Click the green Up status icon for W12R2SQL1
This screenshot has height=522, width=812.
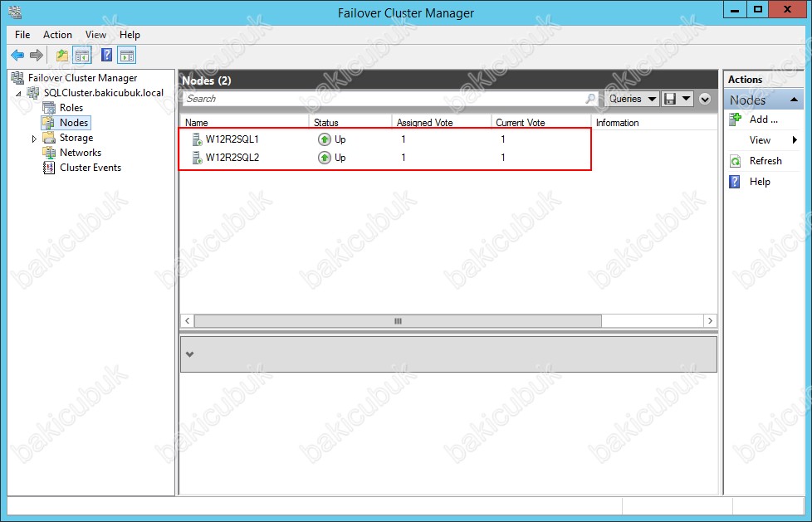click(324, 139)
